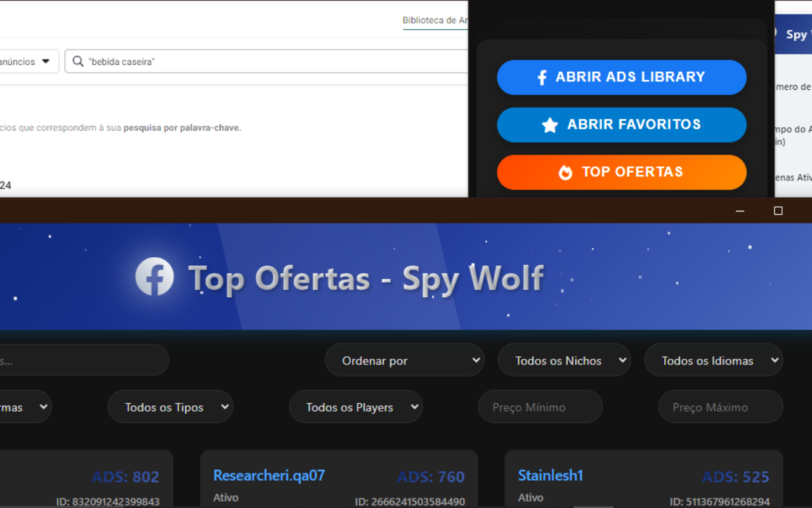Expand the Todos os Tipos dropdown
The image size is (812, 508).
pyautogui.click(x=170, y=407)
